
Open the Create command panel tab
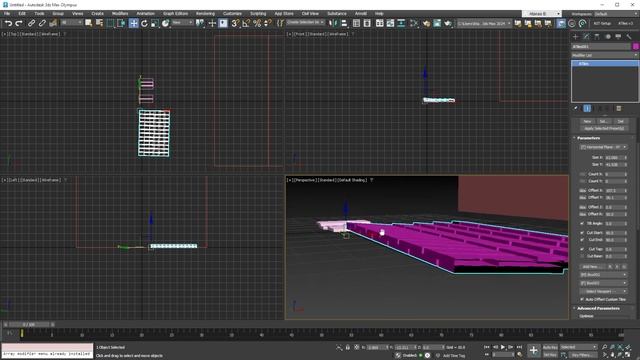pos(576,37)
